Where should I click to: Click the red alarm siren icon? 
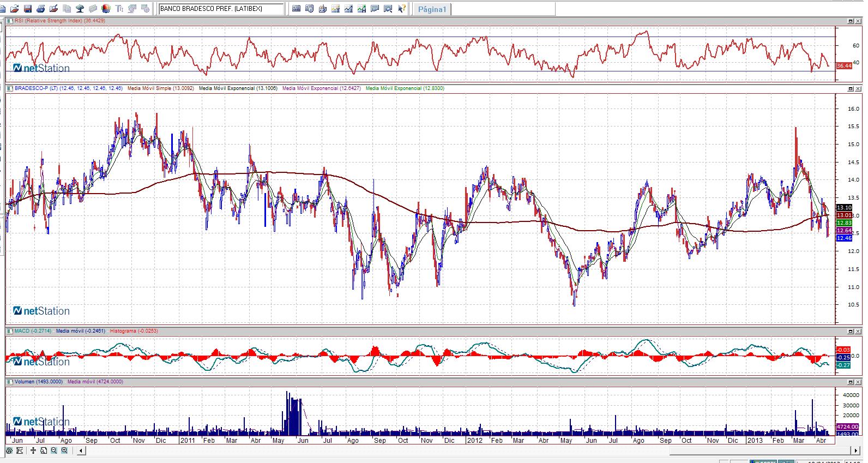pos(106,9)
